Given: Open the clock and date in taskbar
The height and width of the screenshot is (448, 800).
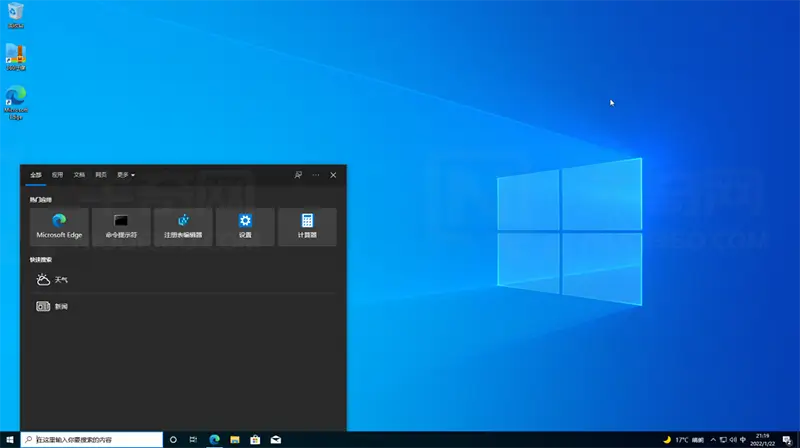Looking at the screenshot, I should click(762, 440).
